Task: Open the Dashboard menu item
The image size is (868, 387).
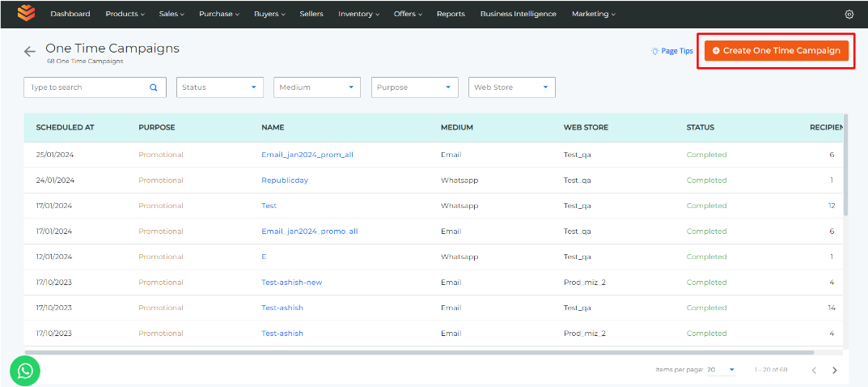Action: pyautogui.click(x=70, y=14)
